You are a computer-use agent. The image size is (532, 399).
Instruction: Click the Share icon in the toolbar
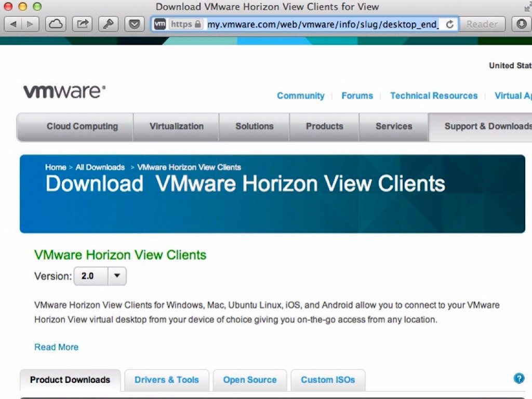point(82,24)
